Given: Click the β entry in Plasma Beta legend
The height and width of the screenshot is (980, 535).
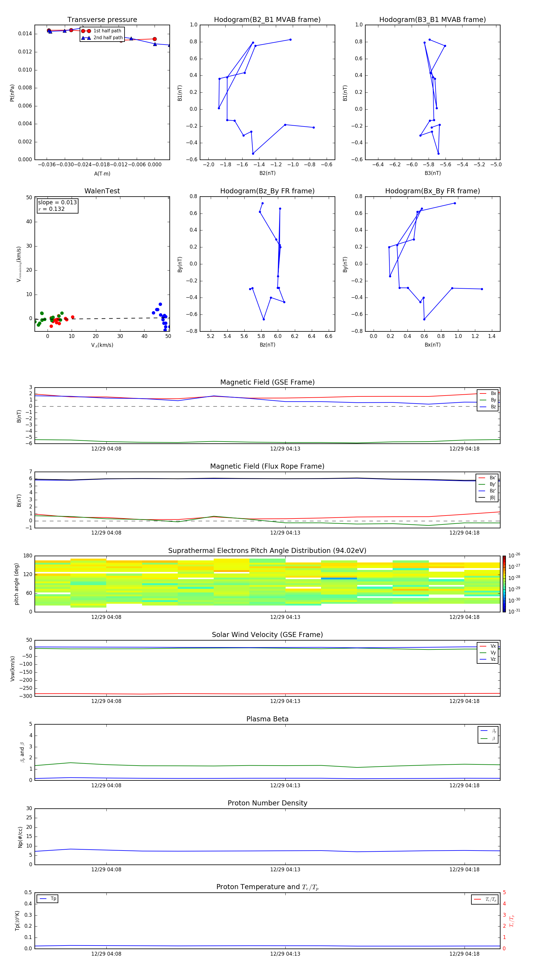Looking at the screenshot, I should 488,739.
